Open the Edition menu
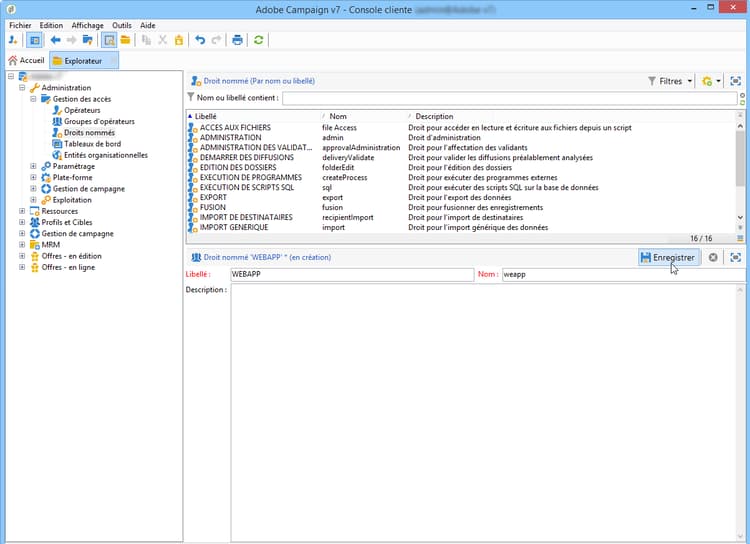The height and width of the screenshot is (544, 750). [51, 25]
